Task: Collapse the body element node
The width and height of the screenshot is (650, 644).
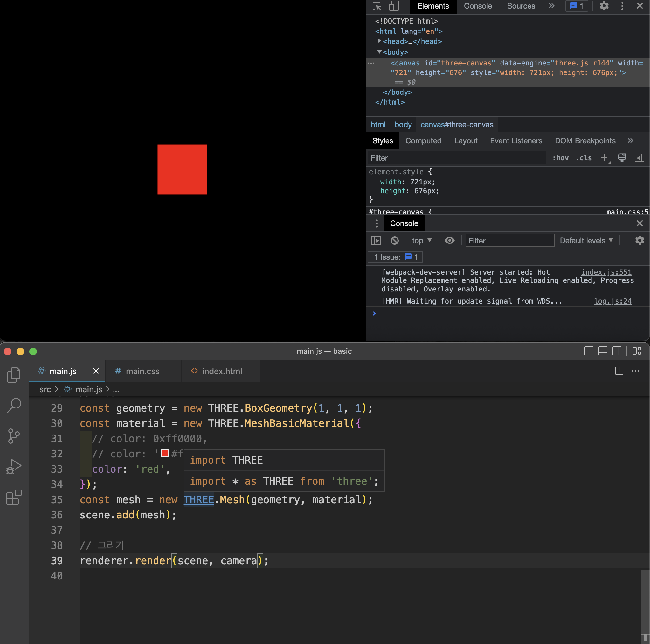Action: click(379, 52)
